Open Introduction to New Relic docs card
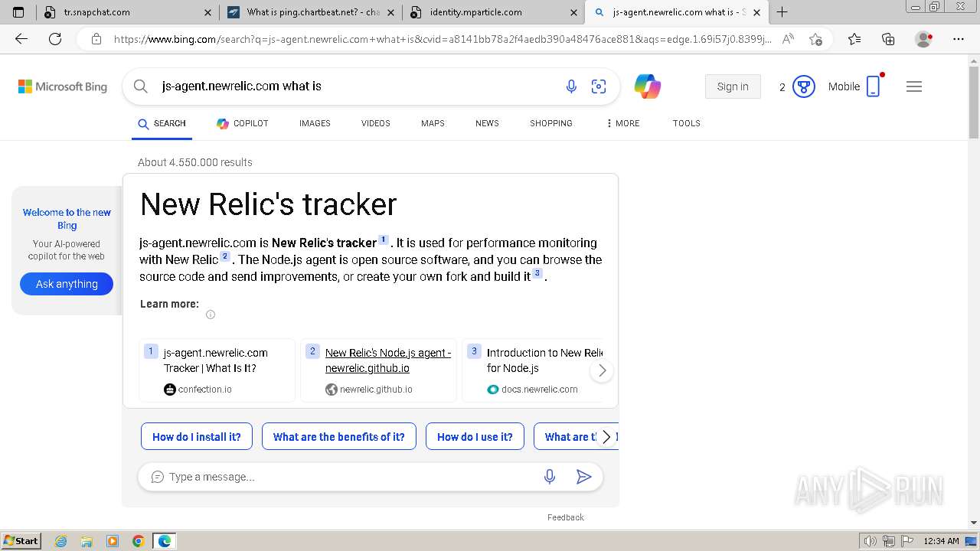The height and width of the screenshot is (551, 980). coord(534,370)
